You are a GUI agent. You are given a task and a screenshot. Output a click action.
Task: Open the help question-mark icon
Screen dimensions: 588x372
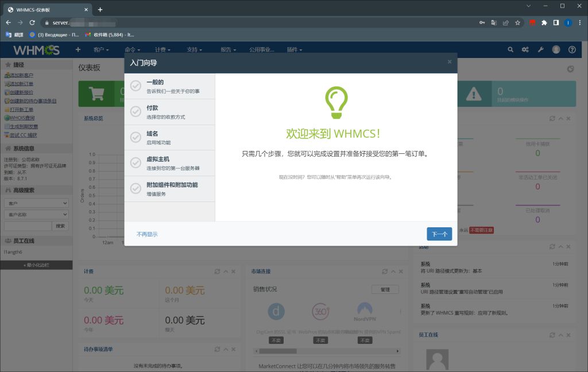(x=571, y=49)
